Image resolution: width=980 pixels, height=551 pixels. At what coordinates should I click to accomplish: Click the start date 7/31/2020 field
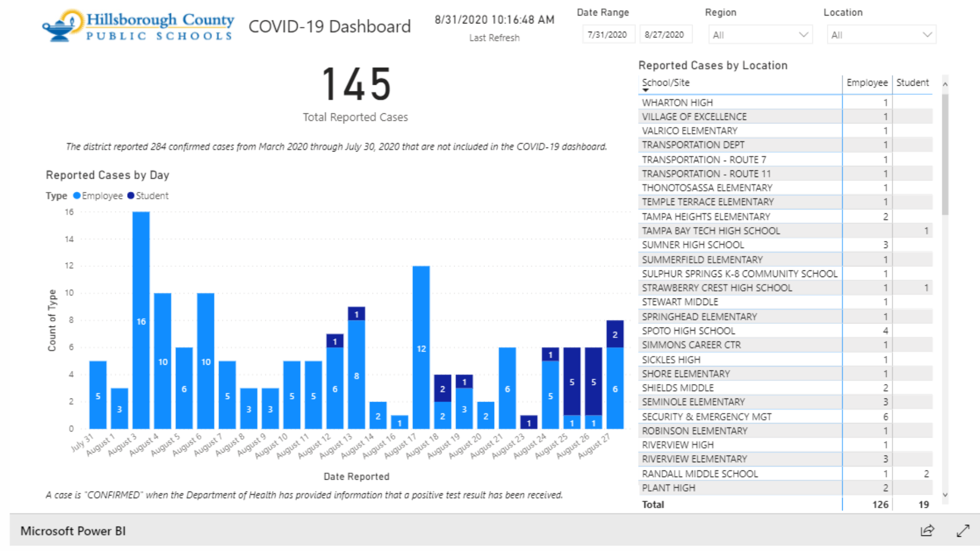(607, 35)
